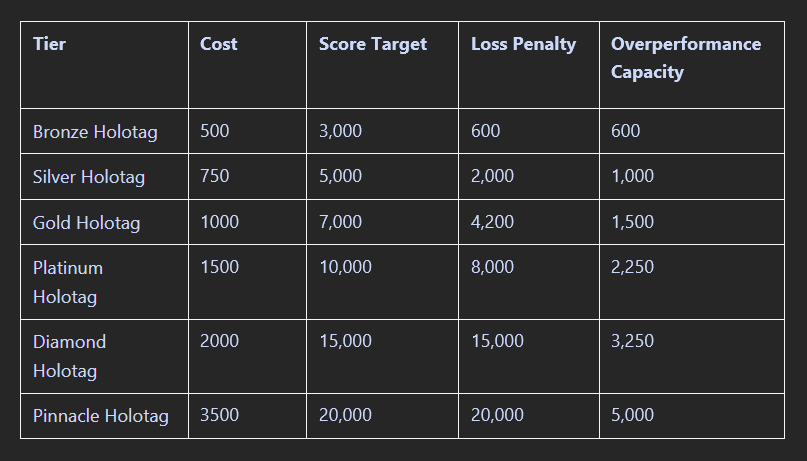This screenshot has height=461, width=807.
Task: Click the Diamond Holotag tier cell
Action: [x=69, y=356]
